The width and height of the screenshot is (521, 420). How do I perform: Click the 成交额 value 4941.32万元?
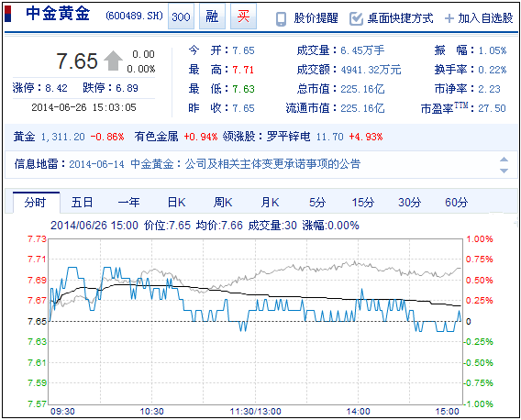pyautogui.click(x=371, y=70)
